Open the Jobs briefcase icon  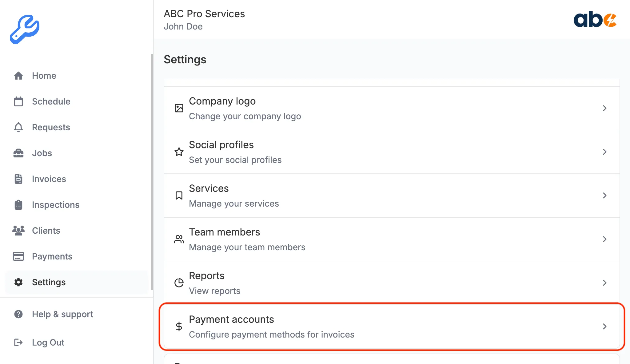pyautogui.click(x=18, y=153)
